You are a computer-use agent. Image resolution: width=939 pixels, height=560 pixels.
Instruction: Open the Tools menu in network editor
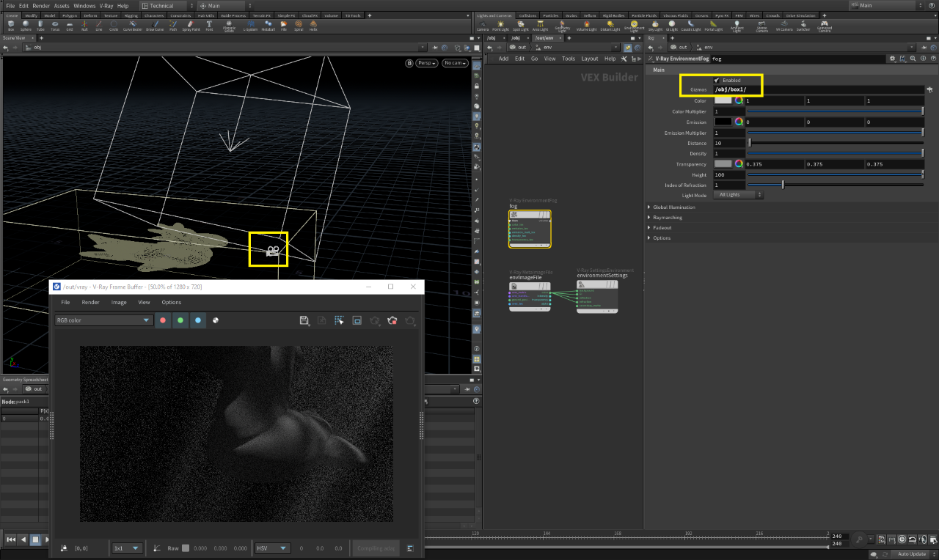(x=569, y=59)
